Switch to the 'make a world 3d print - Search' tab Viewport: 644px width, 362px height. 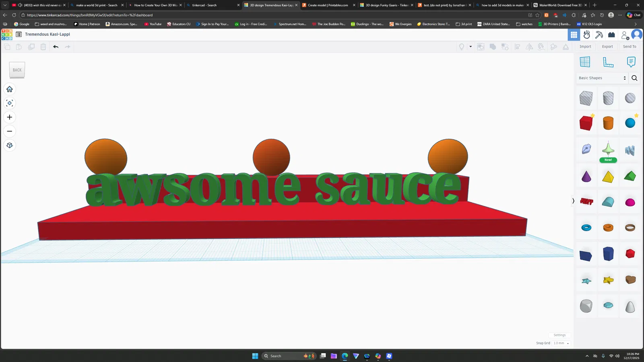coord(97,5)
